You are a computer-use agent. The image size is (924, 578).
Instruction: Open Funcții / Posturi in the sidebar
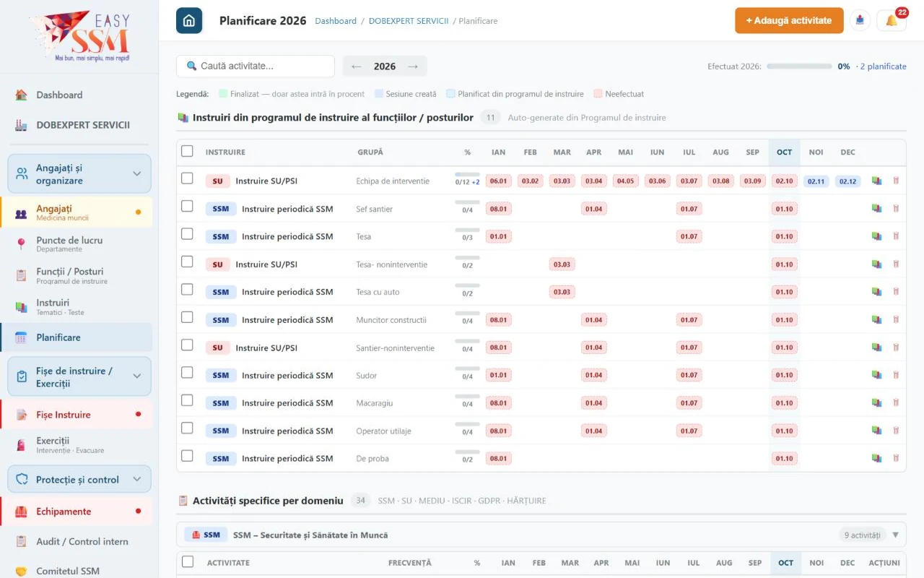(77, 275)
